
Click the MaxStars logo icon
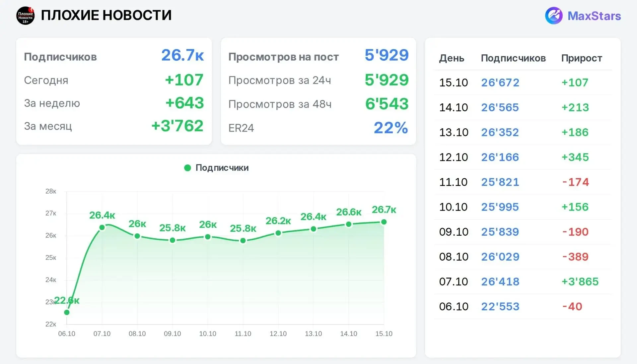[554, 16]
